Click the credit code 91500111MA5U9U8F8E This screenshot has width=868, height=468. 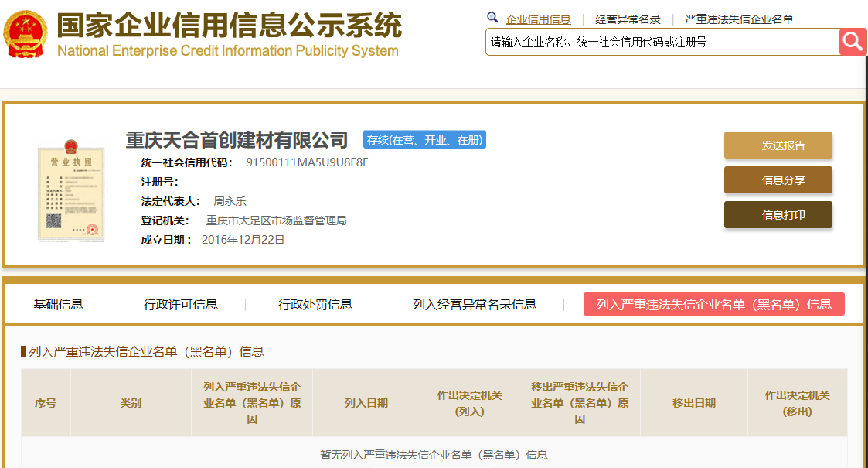point(307,162)
